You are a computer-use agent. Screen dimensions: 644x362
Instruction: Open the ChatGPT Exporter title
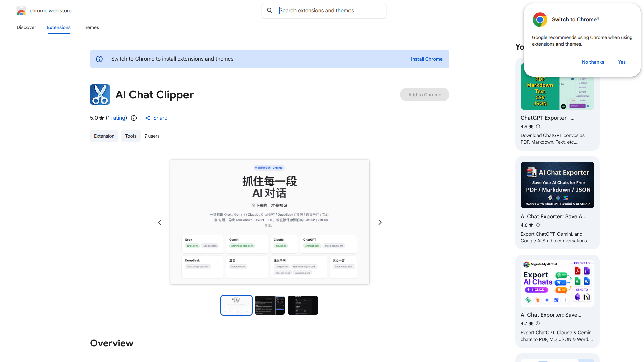pyautogui.click(x=547, y=118)
